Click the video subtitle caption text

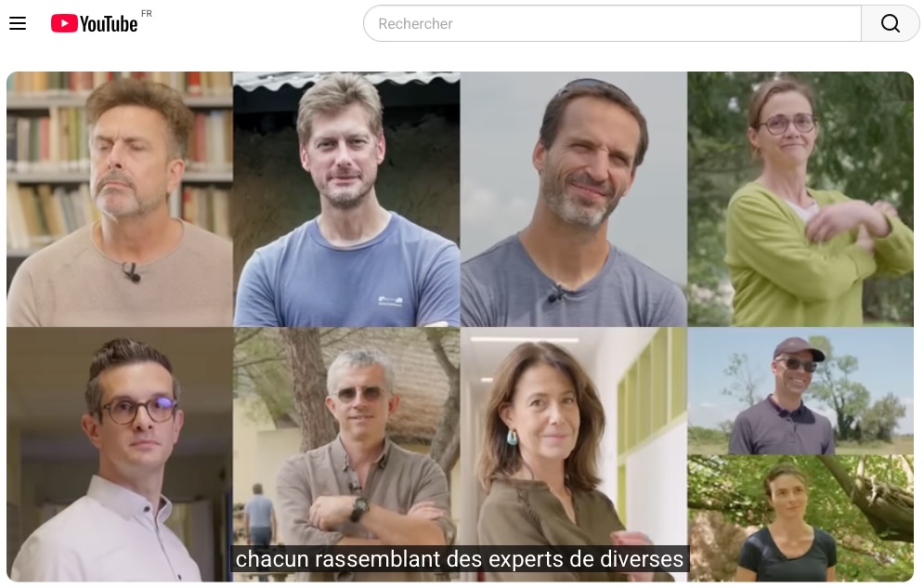pos(460,558)
